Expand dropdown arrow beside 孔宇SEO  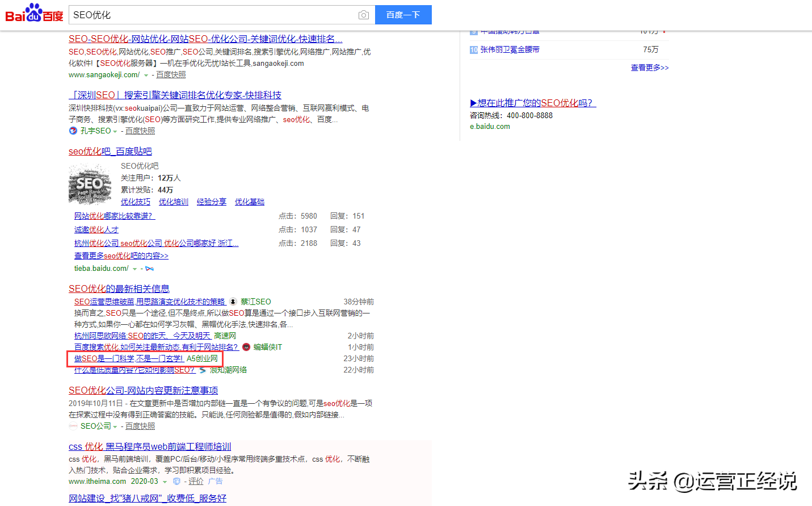pos(115,131)
